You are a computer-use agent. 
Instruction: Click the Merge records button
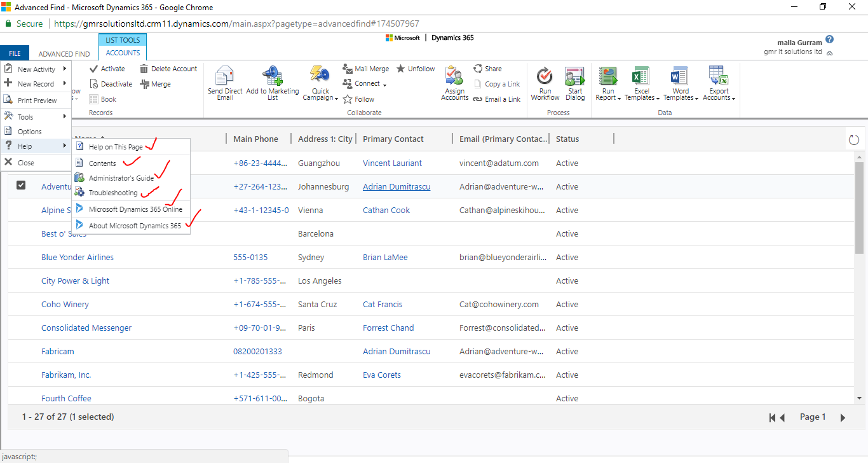pos(156,84)
